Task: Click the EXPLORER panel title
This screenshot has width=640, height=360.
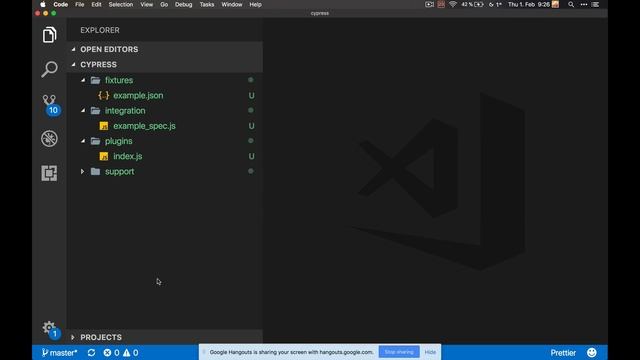Action: [x=100, y=30]
